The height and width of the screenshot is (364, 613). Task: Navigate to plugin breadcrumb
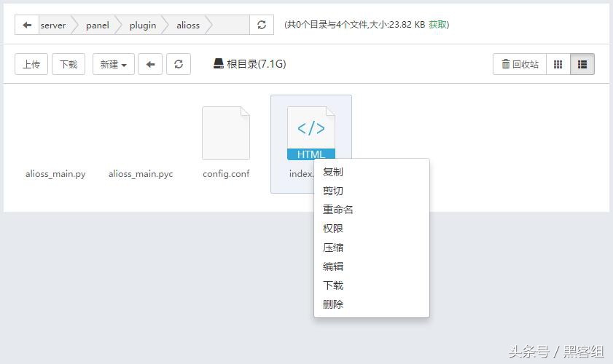pos(143,25)
